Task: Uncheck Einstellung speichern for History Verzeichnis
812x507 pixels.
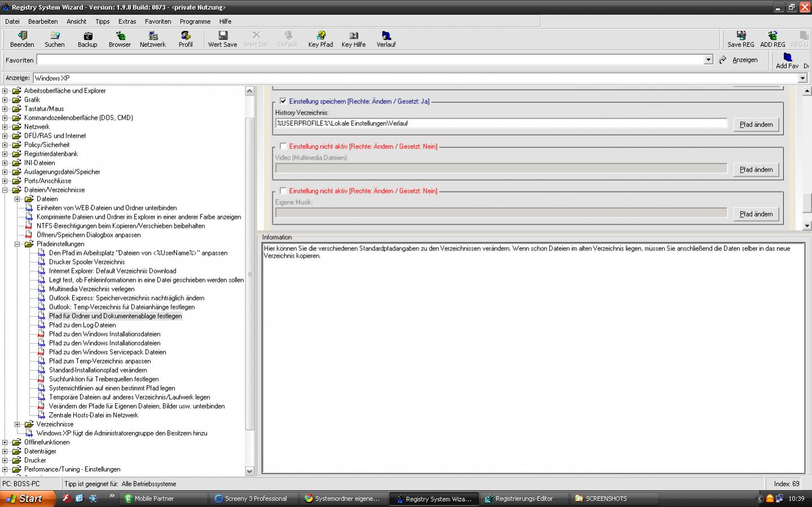Action: tap(283, 102)
